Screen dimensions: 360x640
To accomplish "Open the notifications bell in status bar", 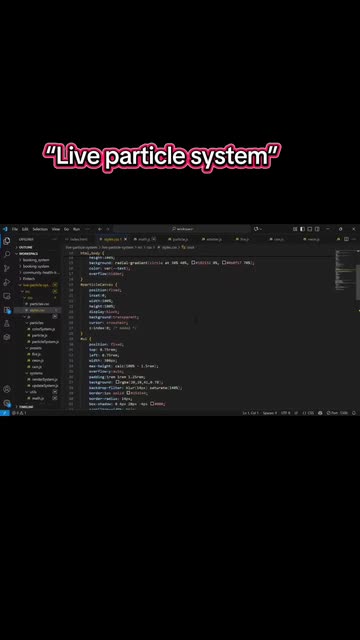I will pos(353,413).
